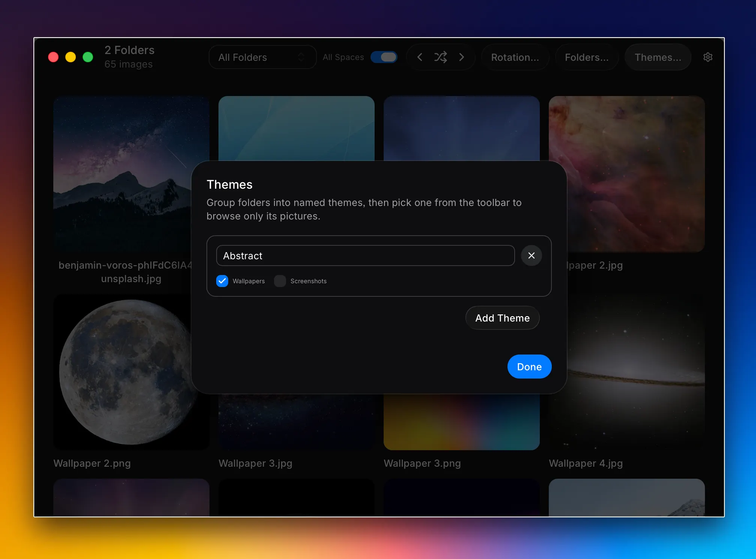This screenshot has width=756, height=559.
Task: Go to next wallpaper arrow
Action: pos(462,57)
